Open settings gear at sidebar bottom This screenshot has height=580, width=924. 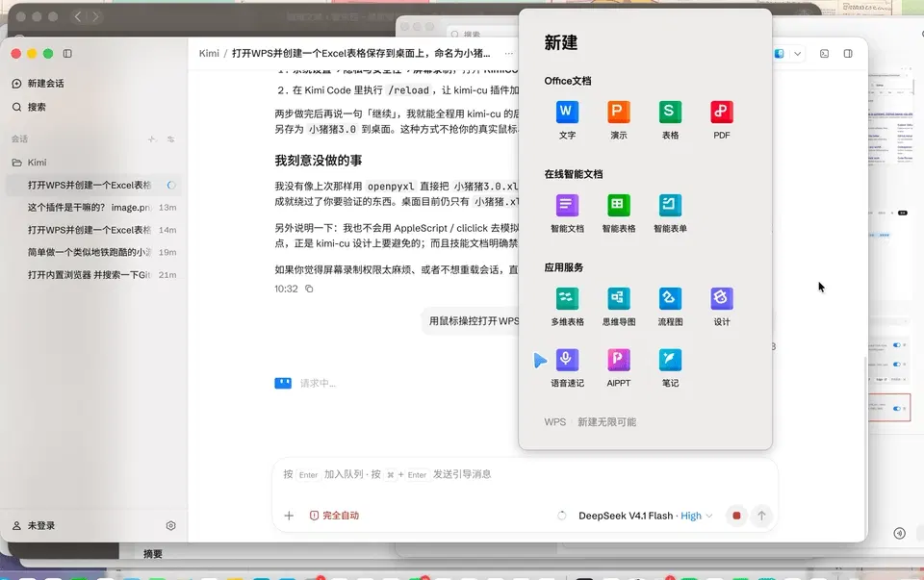point(171,526)
